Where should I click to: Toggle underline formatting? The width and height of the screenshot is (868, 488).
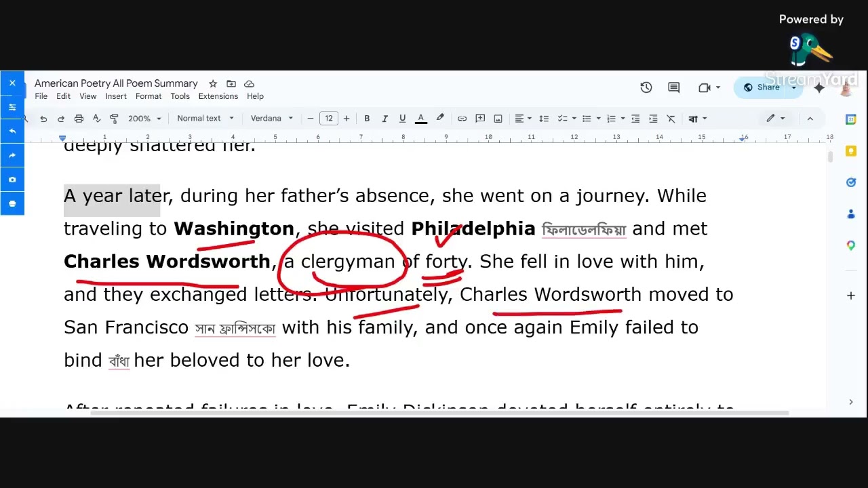(402, 119)
